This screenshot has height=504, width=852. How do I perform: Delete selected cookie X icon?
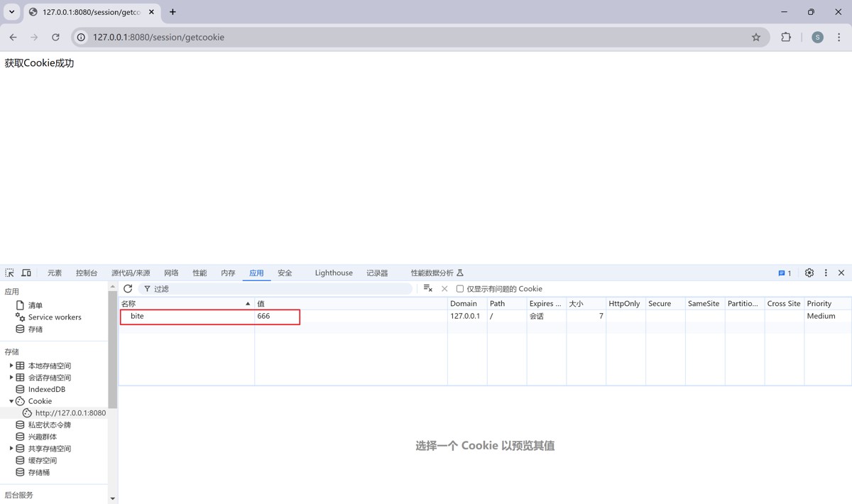coord(444,288)
